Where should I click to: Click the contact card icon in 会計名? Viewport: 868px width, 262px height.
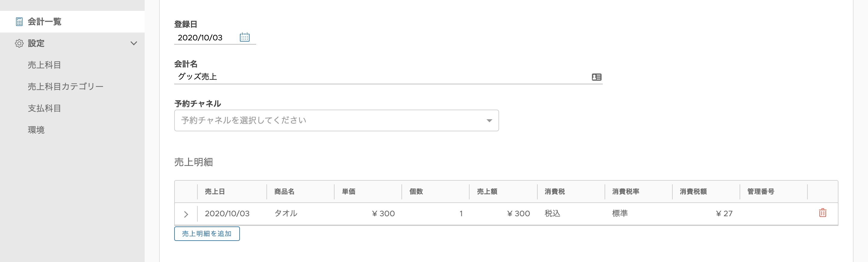(x=596, y=77)
